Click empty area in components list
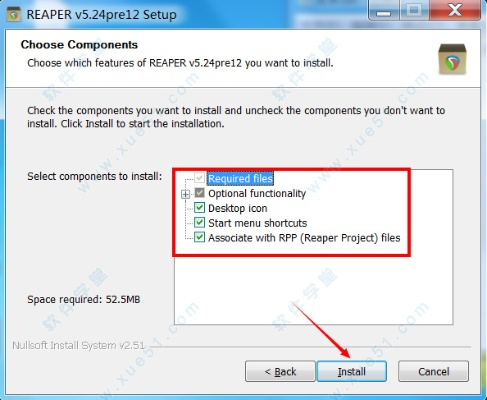Image resolution: width=487 pixels, height=400 pixels. (x=313, y=290)
